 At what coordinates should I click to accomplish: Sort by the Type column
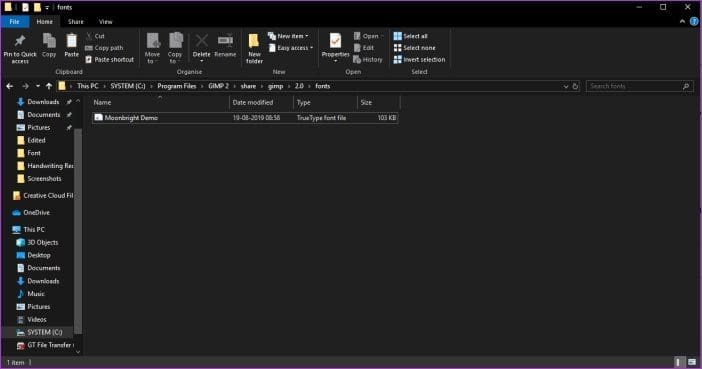click(x=325, y=102)
